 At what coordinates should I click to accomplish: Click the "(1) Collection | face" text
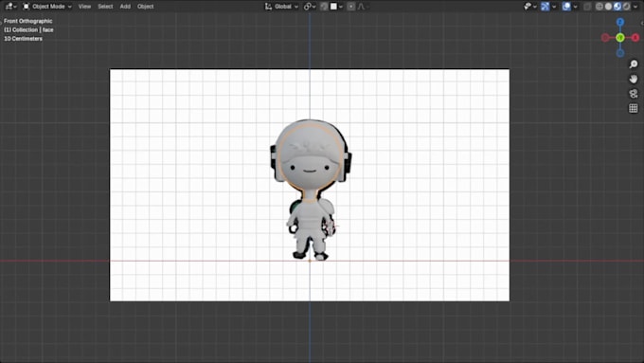pyautogui.click(x=28, y=29)
